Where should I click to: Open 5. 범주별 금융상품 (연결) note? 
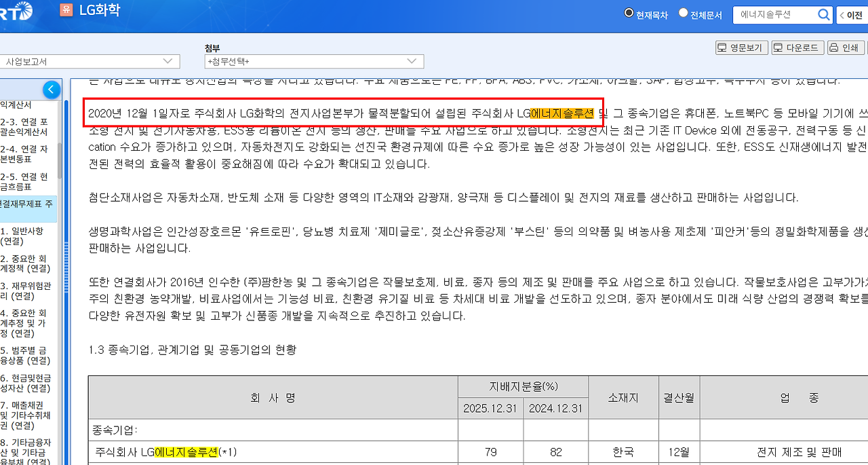[24, 355]
